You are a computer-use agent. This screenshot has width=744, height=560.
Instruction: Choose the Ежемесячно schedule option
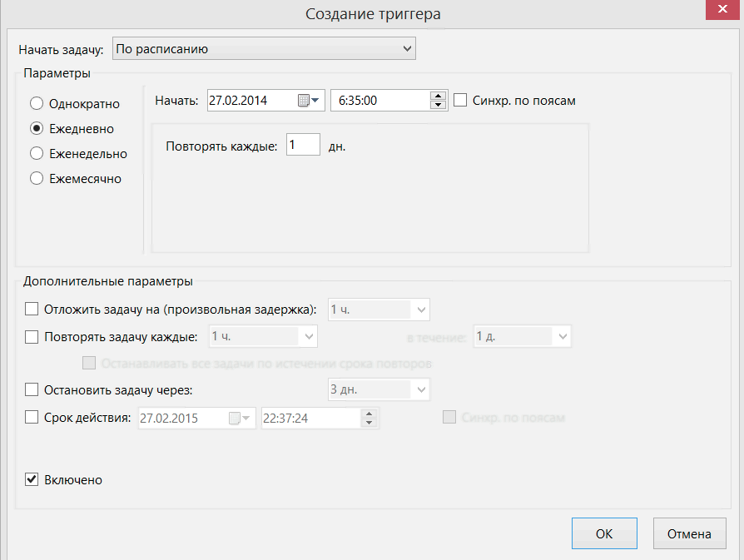point(37,178)
